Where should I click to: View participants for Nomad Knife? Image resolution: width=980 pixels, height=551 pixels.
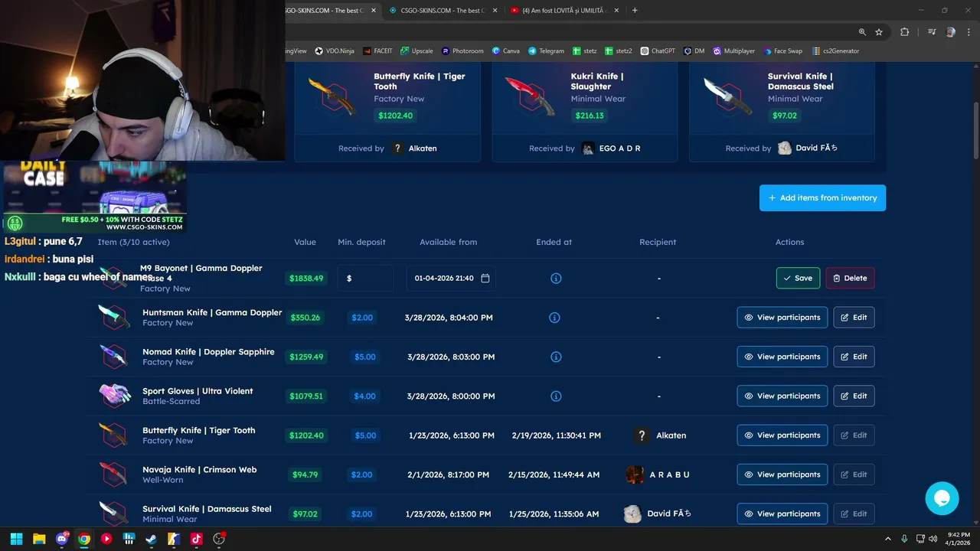tap(782, 357)
